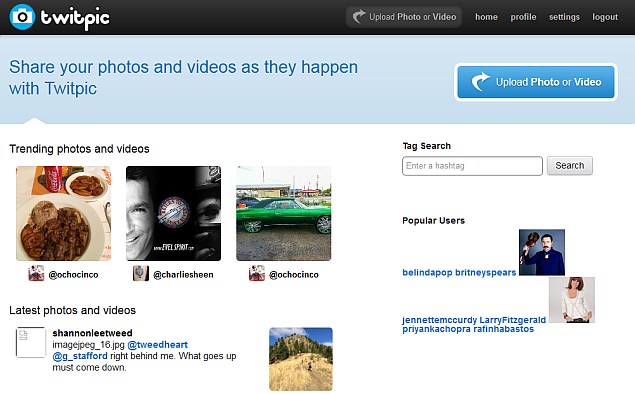This screenshot has height=394, width=635.
Task: Click the avatar icon beside first @ochocinco
Action: [36, 273]
